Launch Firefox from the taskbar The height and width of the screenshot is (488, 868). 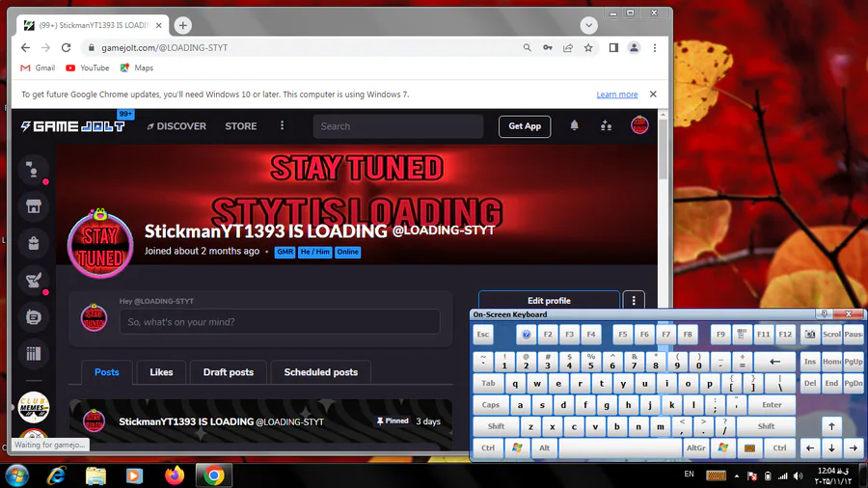coord(175,475)
